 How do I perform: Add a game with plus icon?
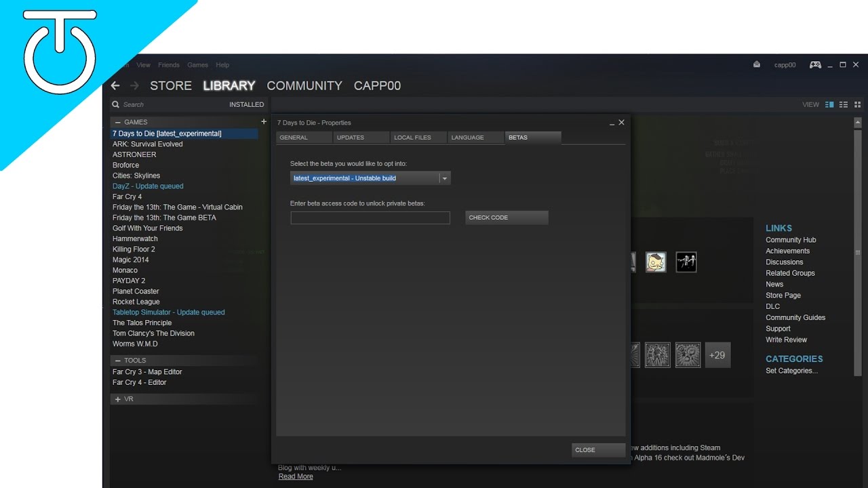point(264,121)
